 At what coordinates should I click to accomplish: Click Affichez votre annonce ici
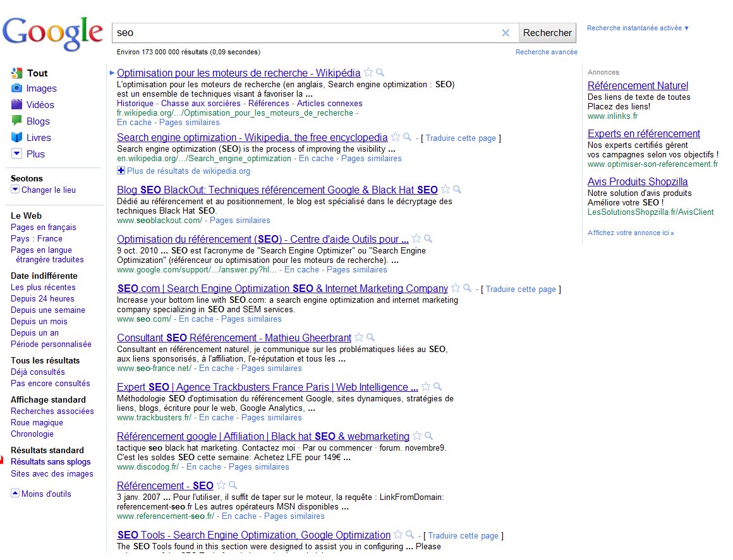click(631, 233)
